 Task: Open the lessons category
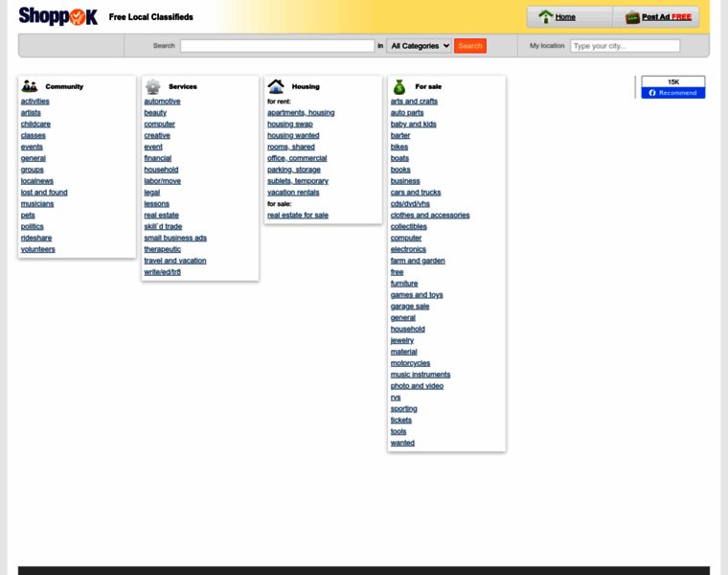(156, 203)
